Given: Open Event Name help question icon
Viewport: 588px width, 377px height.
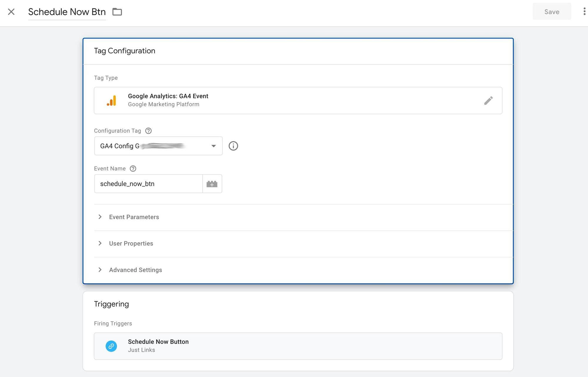Looking at the screenshot, I should 133,169.
